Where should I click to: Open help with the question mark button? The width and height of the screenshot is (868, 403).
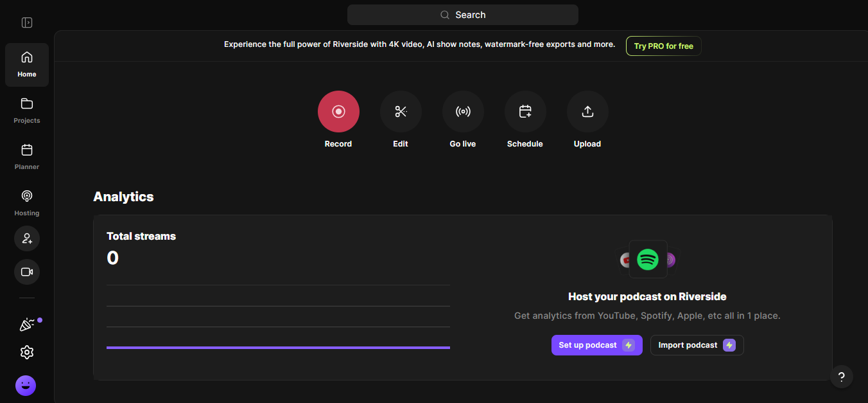(842, 377)
